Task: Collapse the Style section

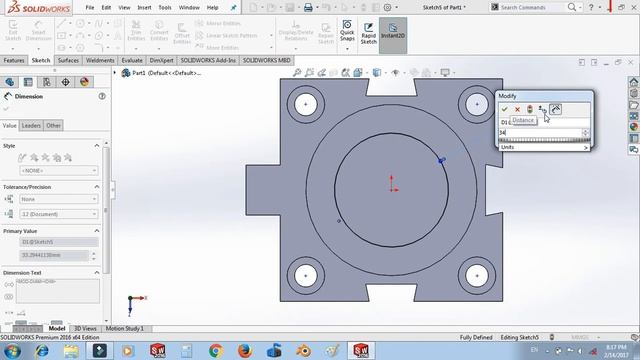Action: 97,146
